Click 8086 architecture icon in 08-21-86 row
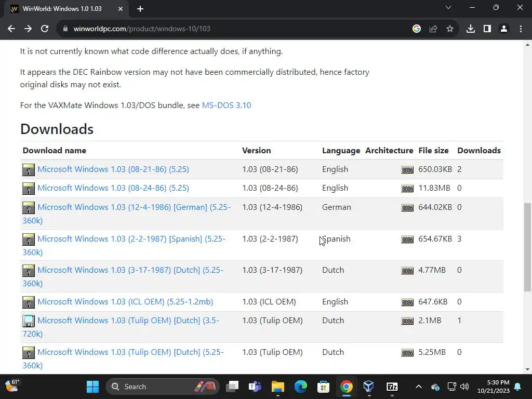Viewport: 532px width, 399px height. click(x=407, y=170)
